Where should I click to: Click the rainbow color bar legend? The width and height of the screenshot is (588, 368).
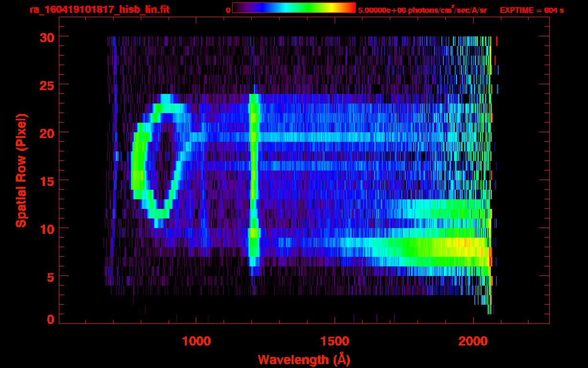point(294,8)
